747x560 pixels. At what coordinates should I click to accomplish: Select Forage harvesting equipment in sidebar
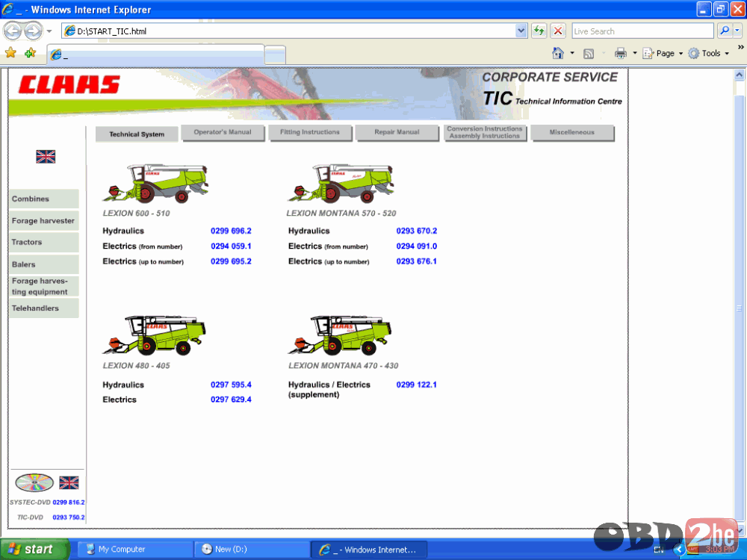44,286
